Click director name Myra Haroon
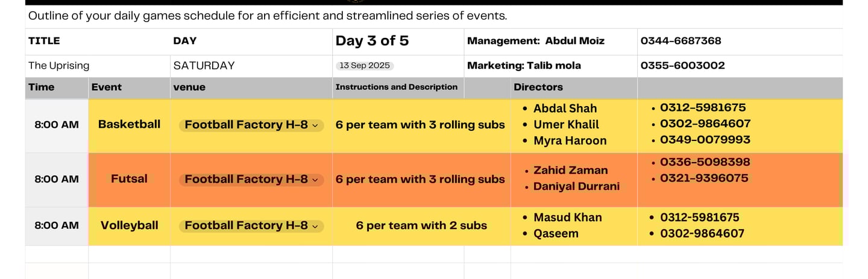This screenshot has height=279, width=868. 570,141
